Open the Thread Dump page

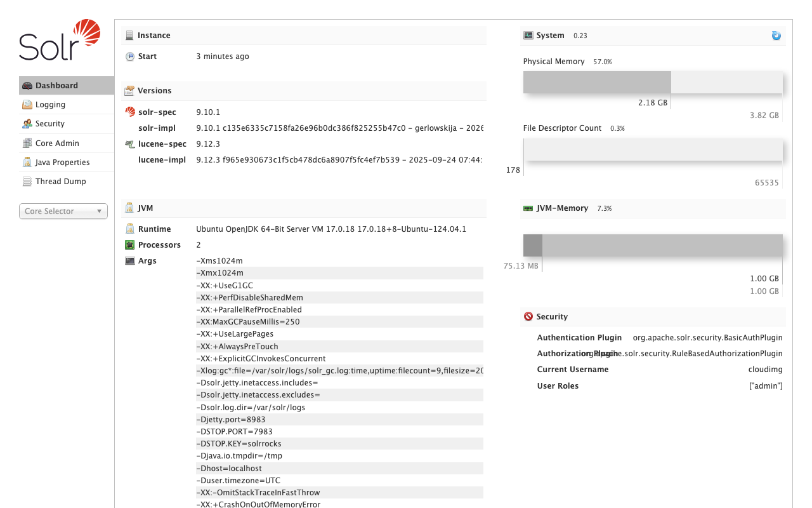[x=67, y=181]
